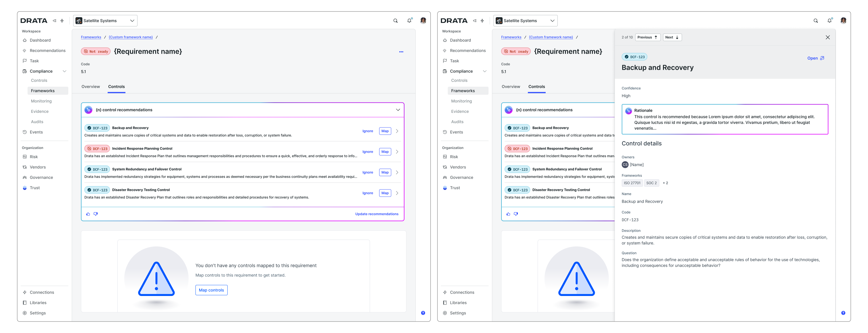
Task: Select Controls tab in right window
Action: point(537,87)
